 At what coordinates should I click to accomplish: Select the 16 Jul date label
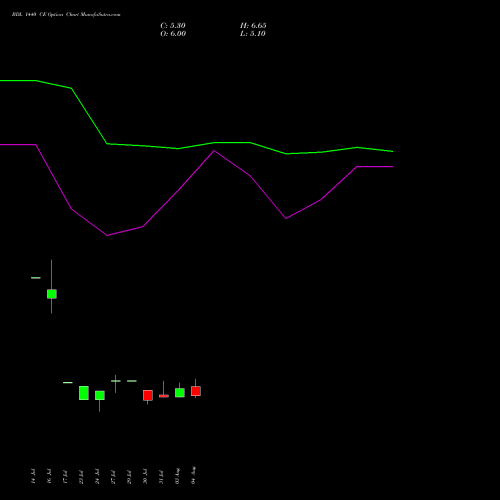pyautogui.click(x=49, y=476)
